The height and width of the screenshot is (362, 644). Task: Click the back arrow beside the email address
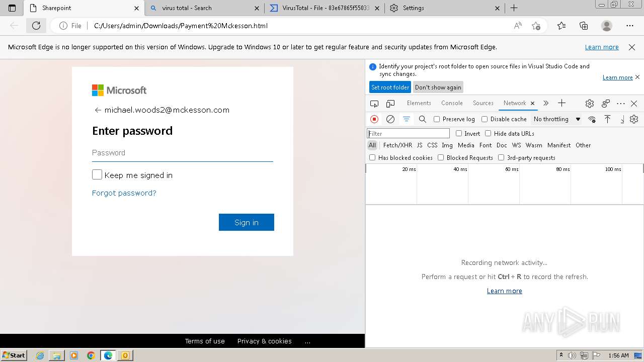(x=98, y=110)
